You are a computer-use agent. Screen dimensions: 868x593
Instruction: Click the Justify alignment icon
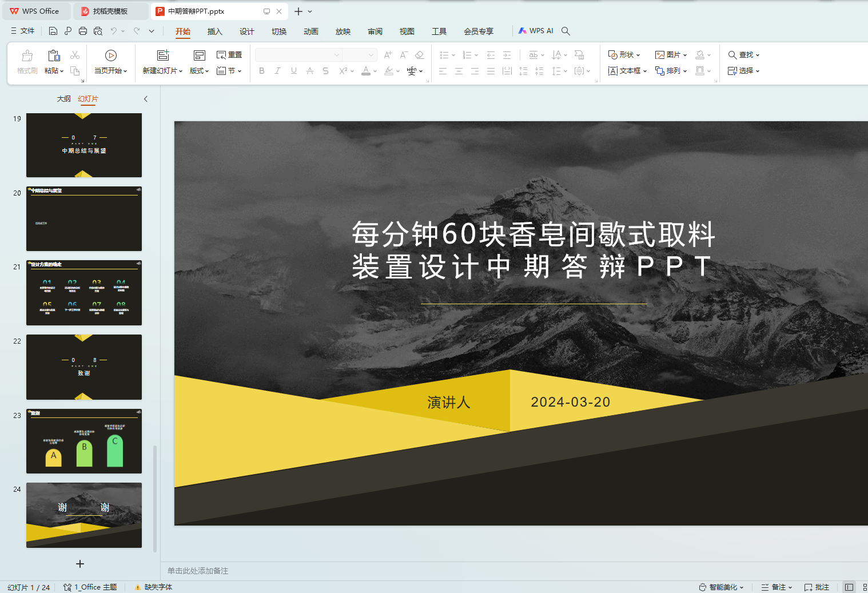491,71
